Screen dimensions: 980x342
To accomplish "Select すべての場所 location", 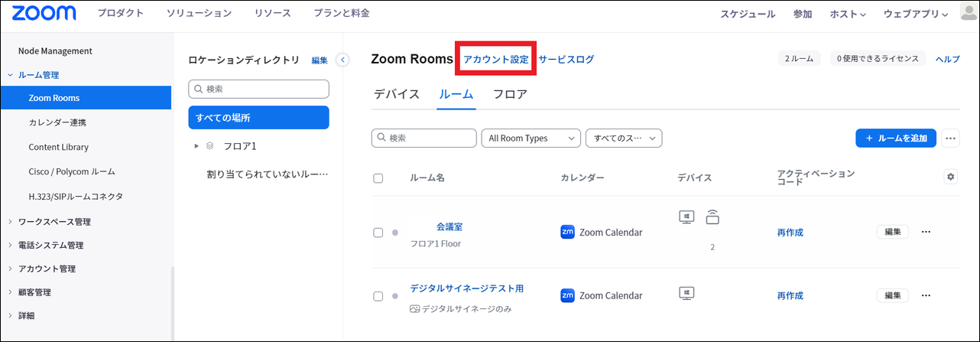I will click(x=258, y=118).
